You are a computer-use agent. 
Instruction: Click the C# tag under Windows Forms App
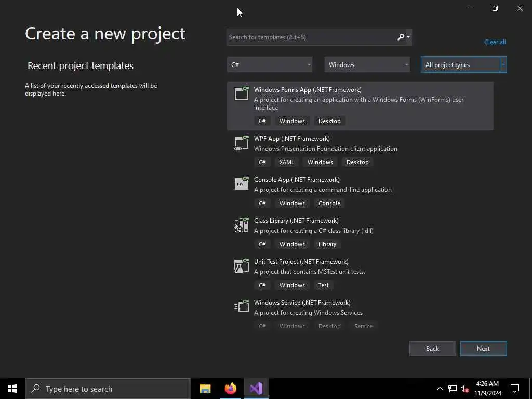click(262, 121)
